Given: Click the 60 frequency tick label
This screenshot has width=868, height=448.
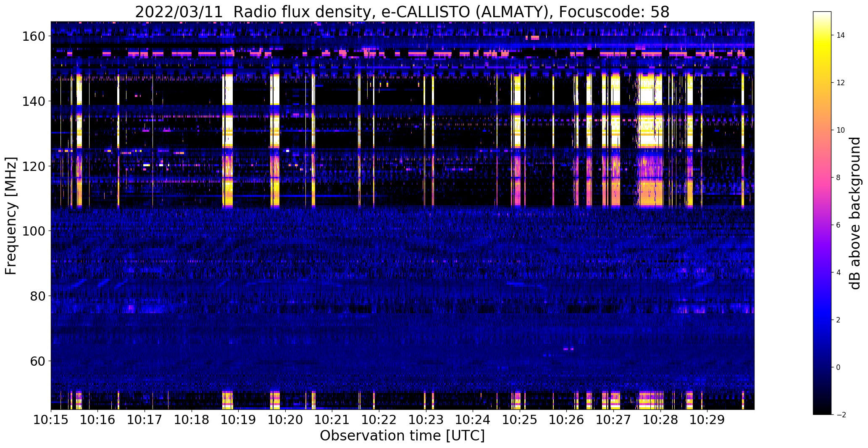Looking at the screenshot, I should (x=37, y=361).
